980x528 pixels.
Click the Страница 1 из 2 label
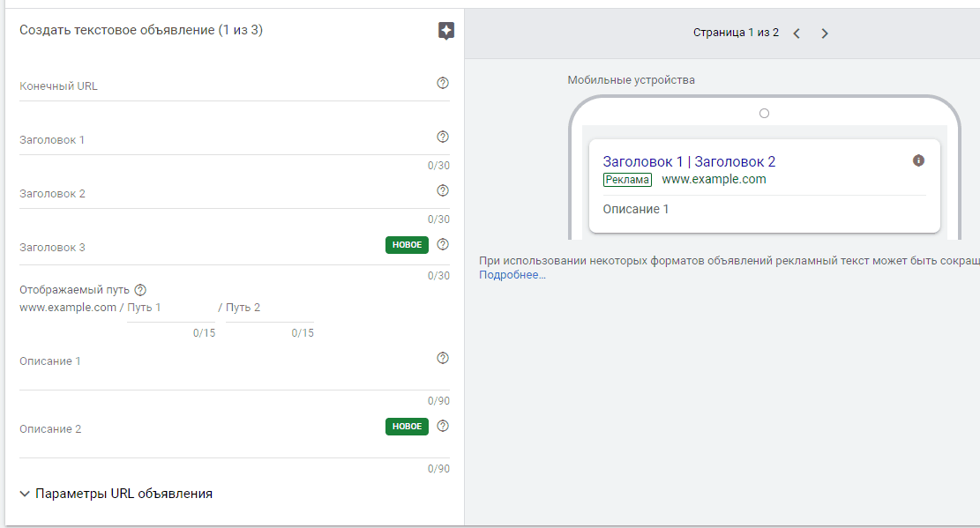click(737, 32)
